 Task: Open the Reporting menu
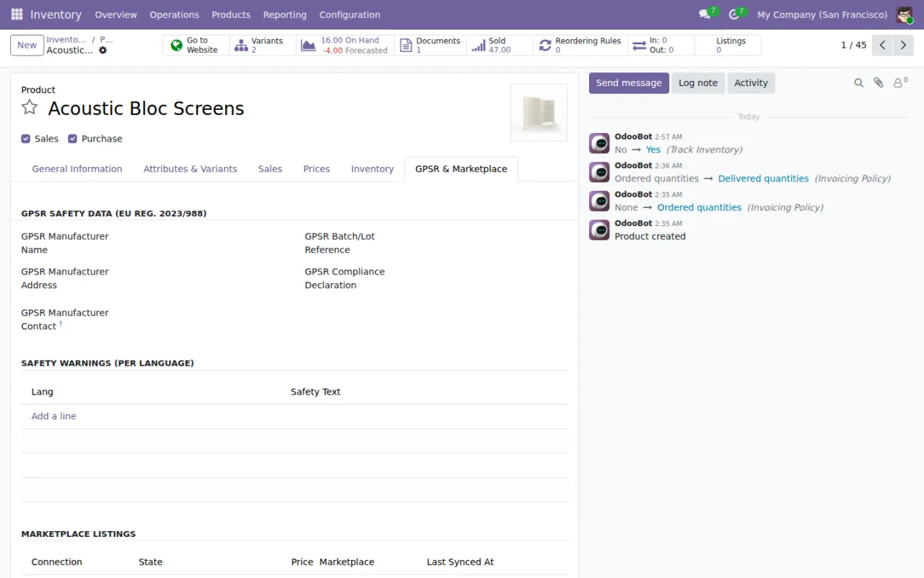(284, 14)
